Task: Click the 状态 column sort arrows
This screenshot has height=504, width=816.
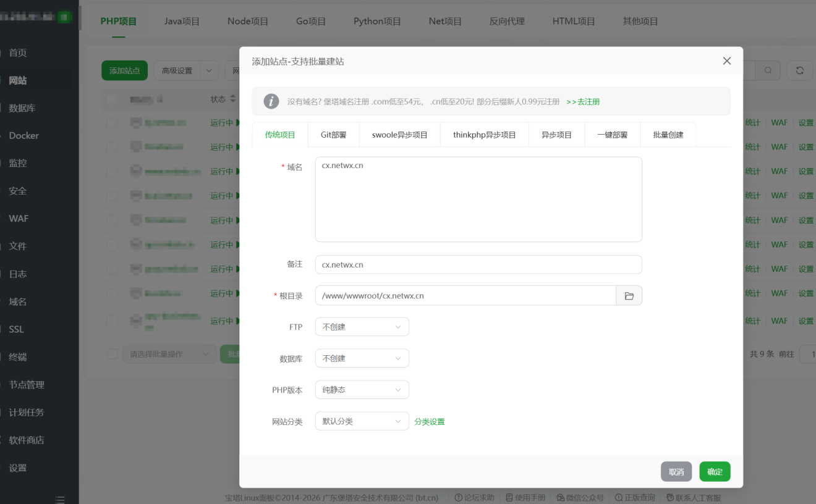Action: pyautogui.click(x=233, y=99)
